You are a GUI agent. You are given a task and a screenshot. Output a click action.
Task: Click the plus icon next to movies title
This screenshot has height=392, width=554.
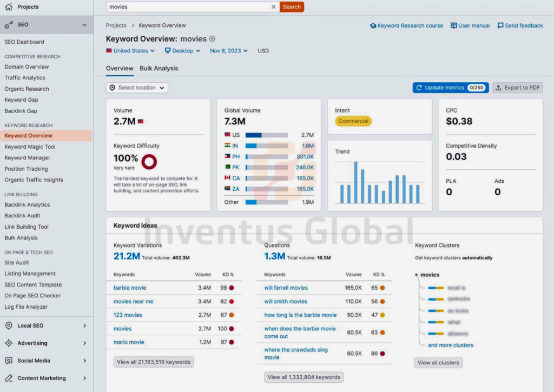212,38
